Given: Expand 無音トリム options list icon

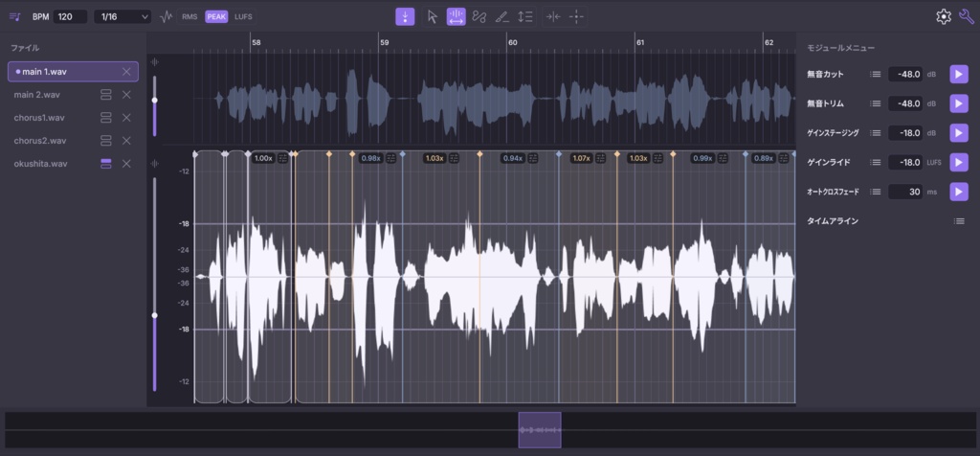Looking at the screenshot, I should point(876,103).
